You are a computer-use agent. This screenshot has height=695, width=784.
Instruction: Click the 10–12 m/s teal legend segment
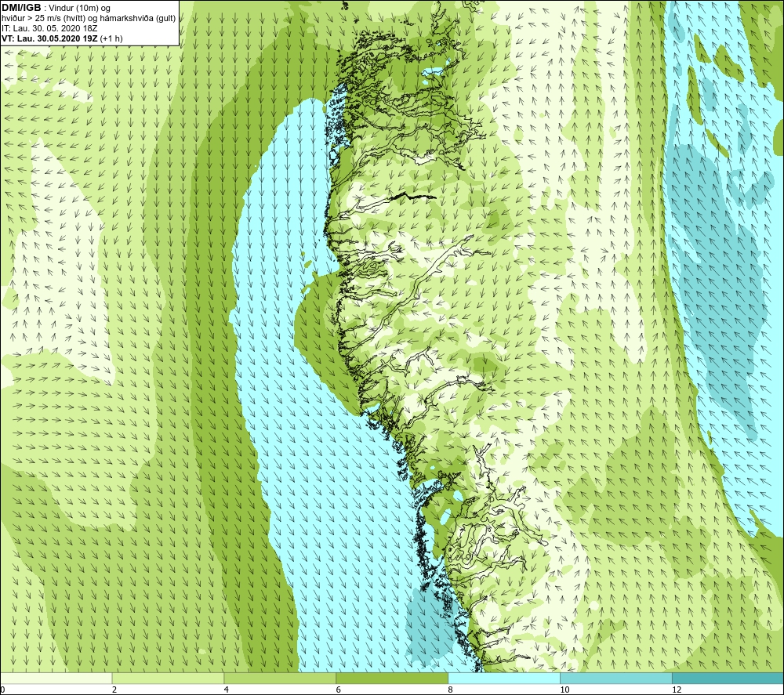616,678
